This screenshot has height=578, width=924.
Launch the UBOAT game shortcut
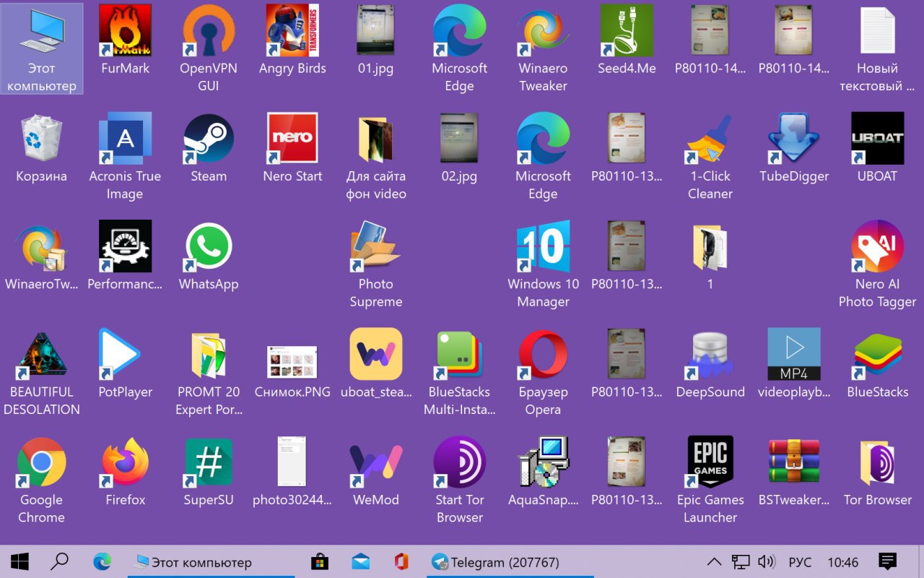pyautogui.click(x=878, y=139)
